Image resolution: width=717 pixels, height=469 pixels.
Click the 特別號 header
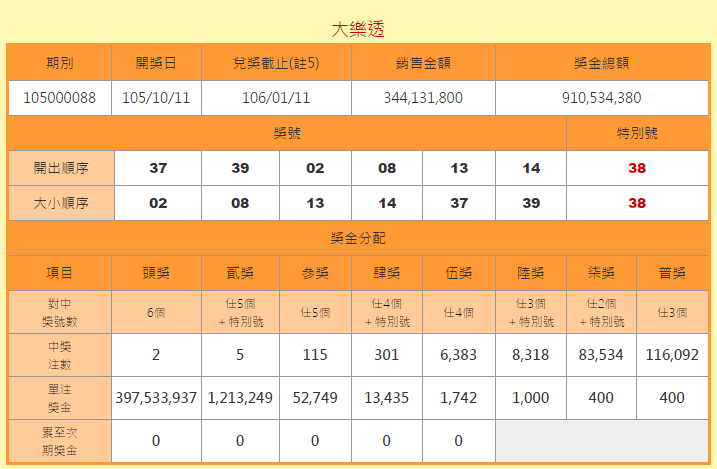pyautogui.click(x=637, y=133)
